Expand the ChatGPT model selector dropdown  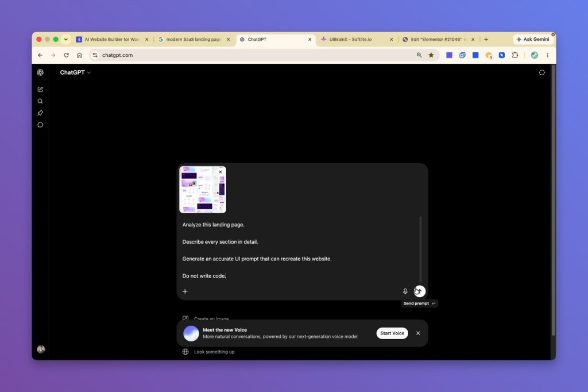click(x=75, y=72)
